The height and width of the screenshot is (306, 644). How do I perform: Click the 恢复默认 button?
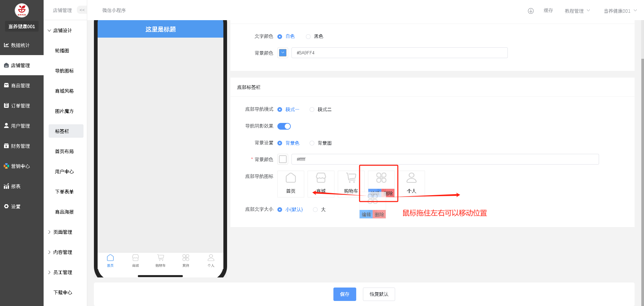[x=379, y=294]
